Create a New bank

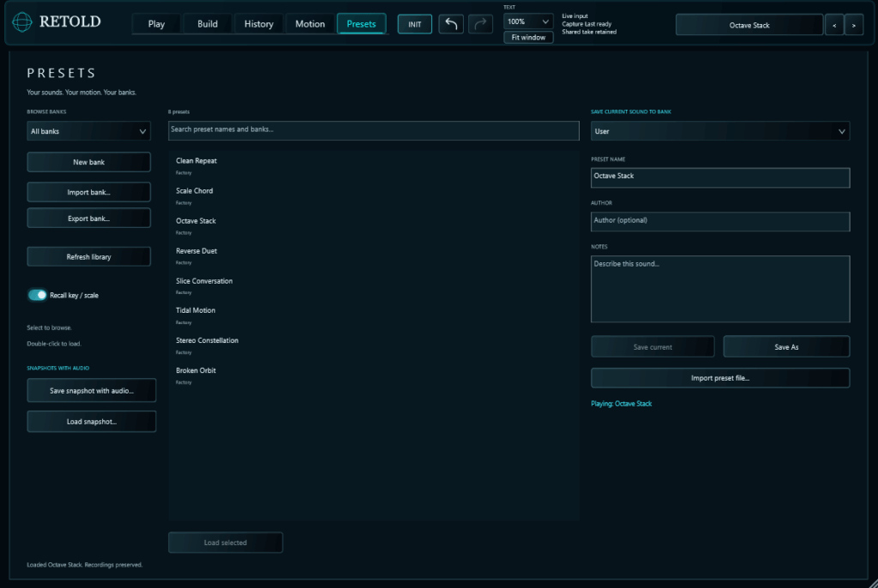point(88,162)
